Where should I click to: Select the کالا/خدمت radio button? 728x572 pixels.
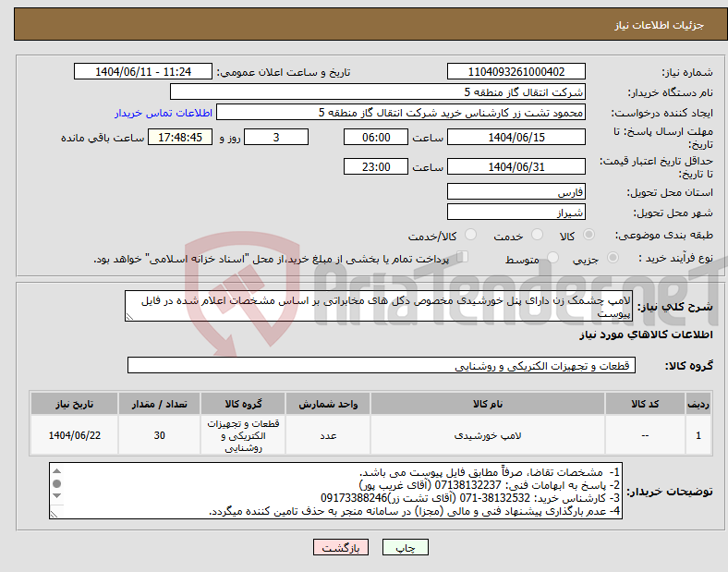coord(471,235)
